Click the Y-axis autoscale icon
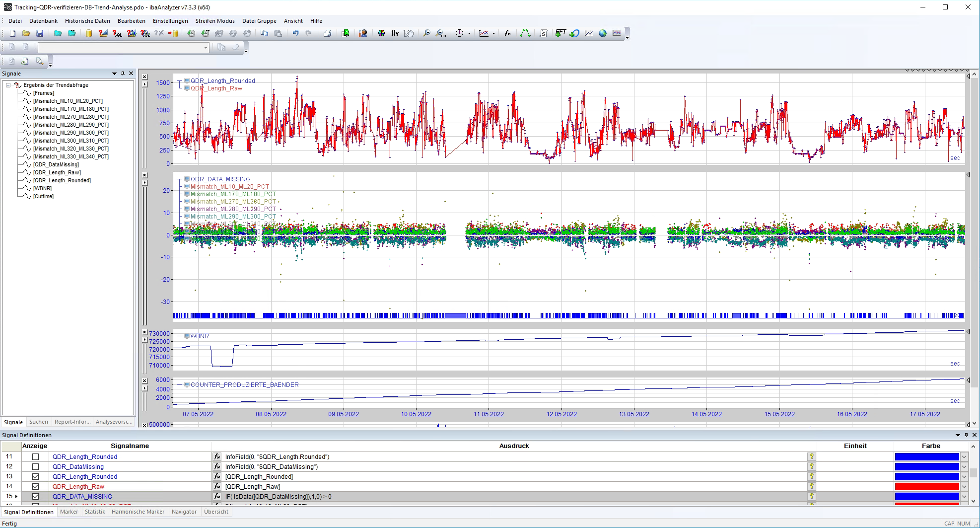 [x=395, y=33]
